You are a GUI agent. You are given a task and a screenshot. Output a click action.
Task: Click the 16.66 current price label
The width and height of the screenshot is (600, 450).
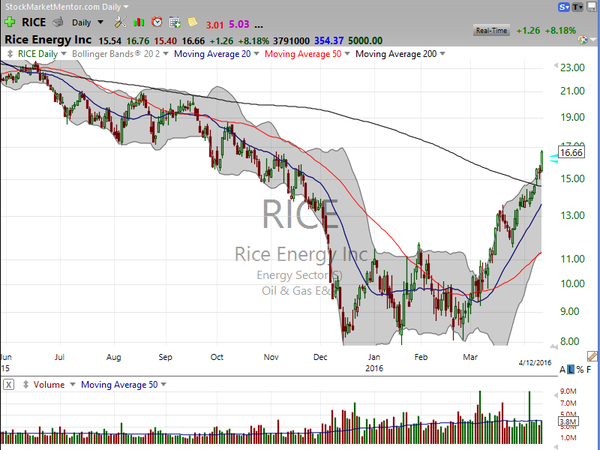click(571, 153)
